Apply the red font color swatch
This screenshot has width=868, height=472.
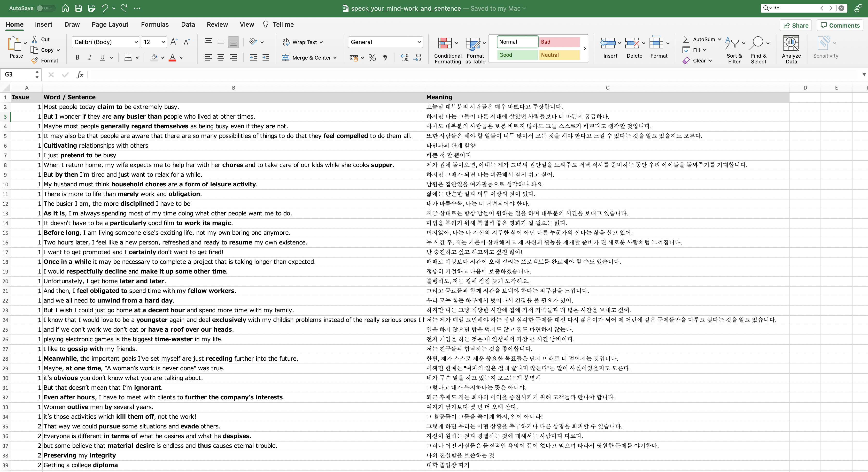(x=172, y=58)
